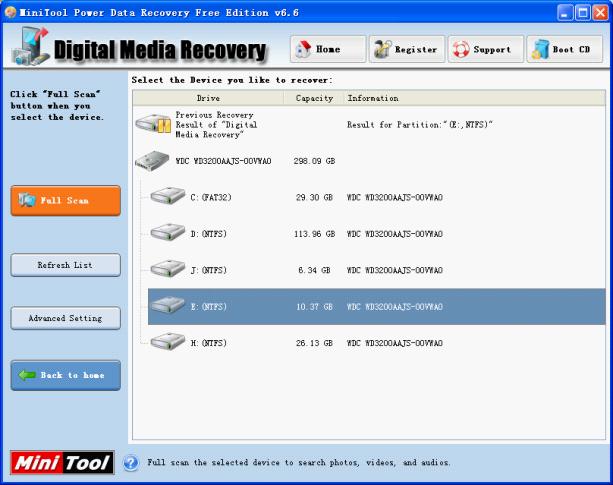Image resolution: width=613 pixels, height=485 pixels.
Task: Click the blue help question mark icon
Action: coord(131,463)
